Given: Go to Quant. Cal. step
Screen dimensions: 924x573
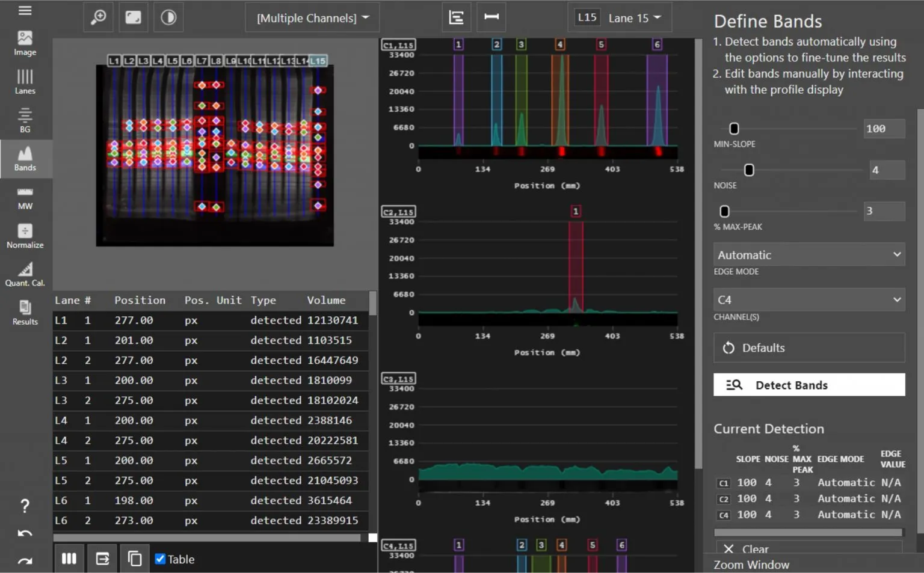Looking at the screenshot, I should coord(25,275).
